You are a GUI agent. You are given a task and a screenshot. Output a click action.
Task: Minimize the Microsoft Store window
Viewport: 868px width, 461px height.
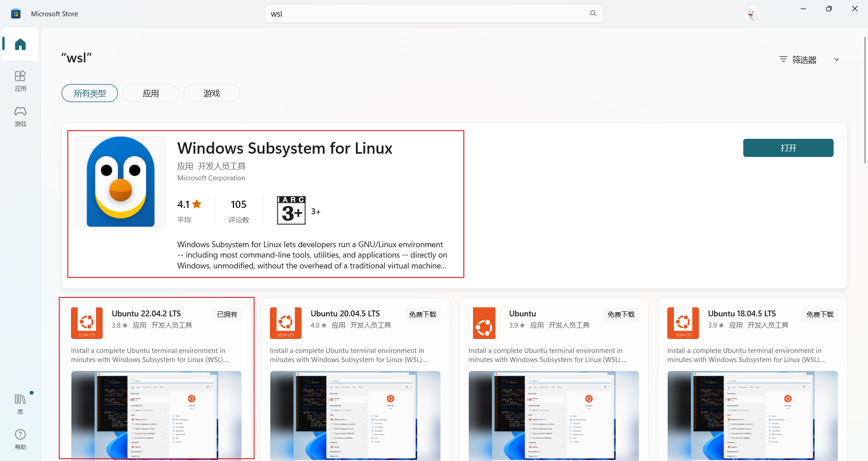803,9
